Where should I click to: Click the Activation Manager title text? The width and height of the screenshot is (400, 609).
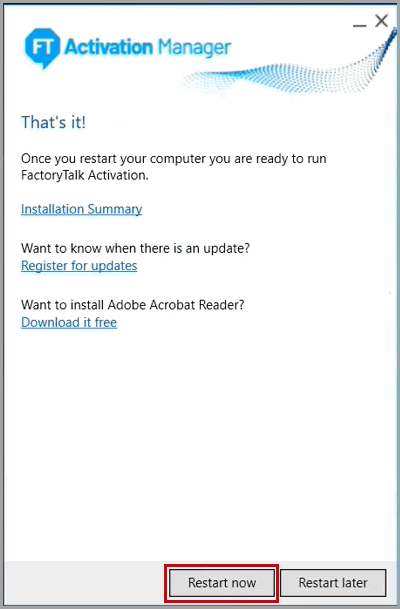pyautogui.click(x=148, y=47)
